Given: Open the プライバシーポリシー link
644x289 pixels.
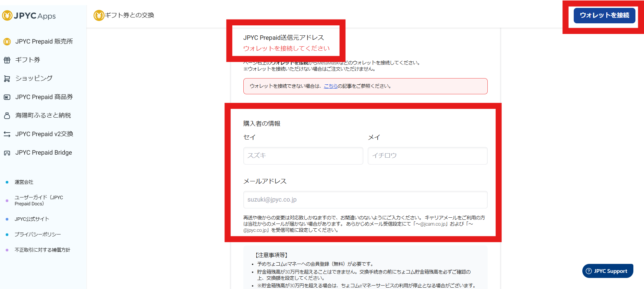Looking at the screenshot, I should coord(38,234).
